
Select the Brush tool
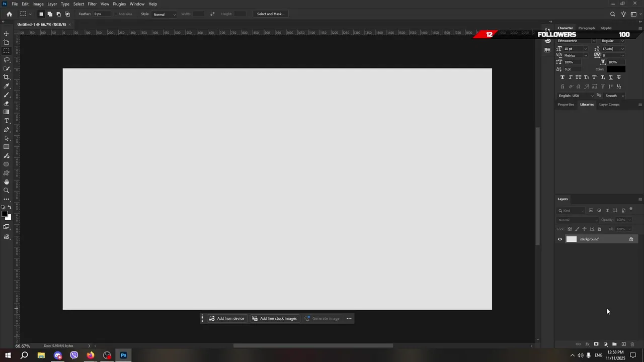7,95
